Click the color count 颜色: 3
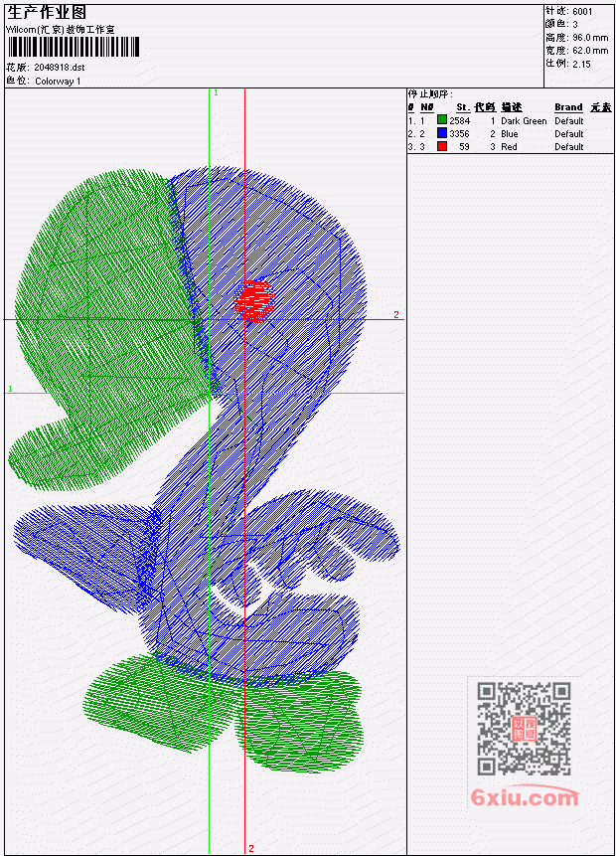This screenshot has height=856, width=616. point(561,24)
